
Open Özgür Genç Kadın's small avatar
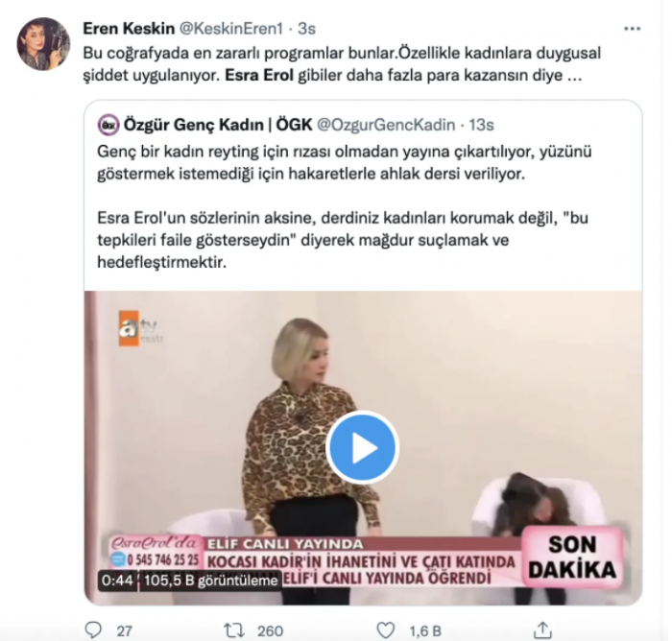108,125
